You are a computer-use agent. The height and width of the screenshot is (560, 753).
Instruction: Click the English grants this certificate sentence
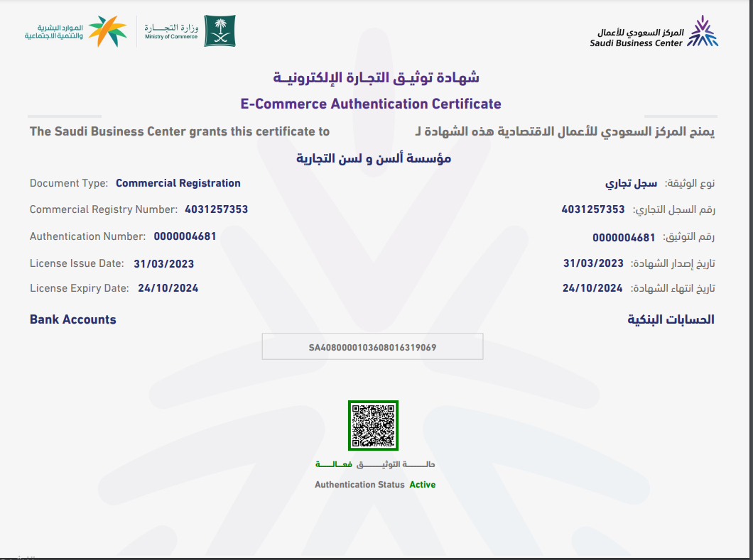[x=180, y=131]
